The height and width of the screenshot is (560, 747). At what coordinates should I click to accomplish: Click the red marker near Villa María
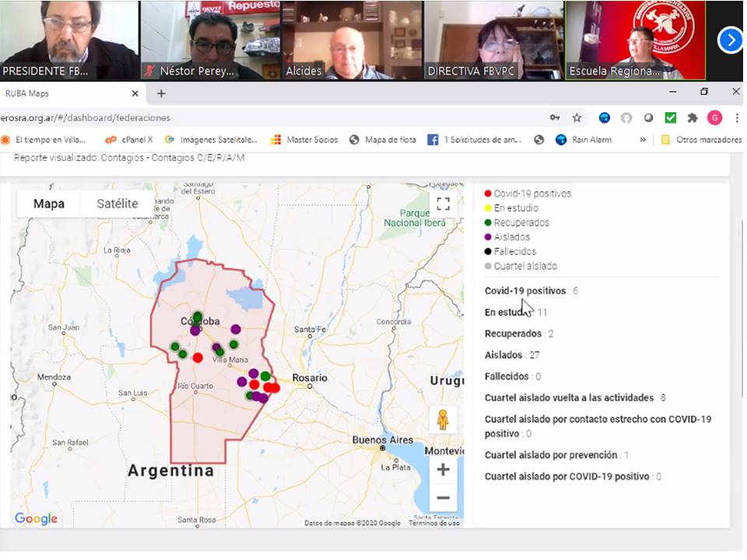[x=198, y=358]
